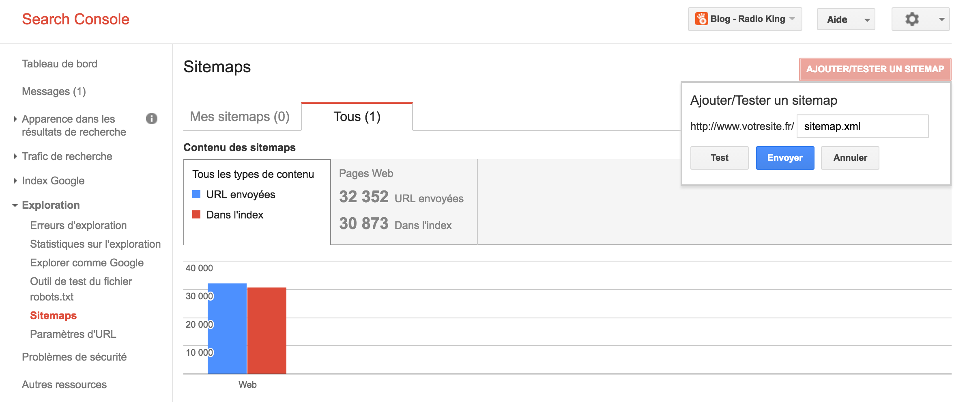Click the red Dans l'index legend square
The width and height of the screenshot is (980, 402).
tap(196, 214)
